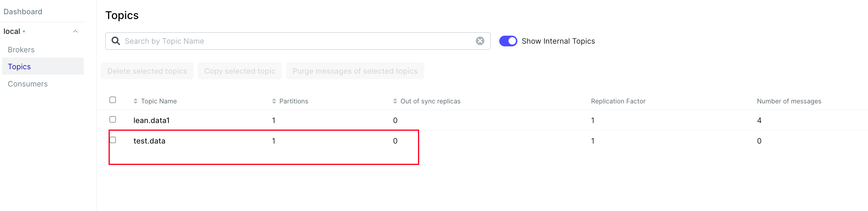
Task: Open the Brokers sidebar item
Action: 21,50
